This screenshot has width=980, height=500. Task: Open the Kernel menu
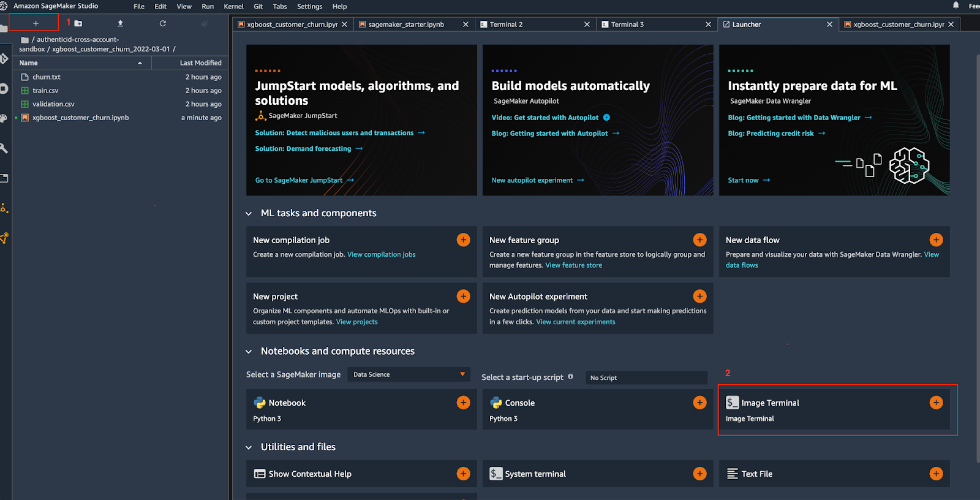tap(233, 6)
